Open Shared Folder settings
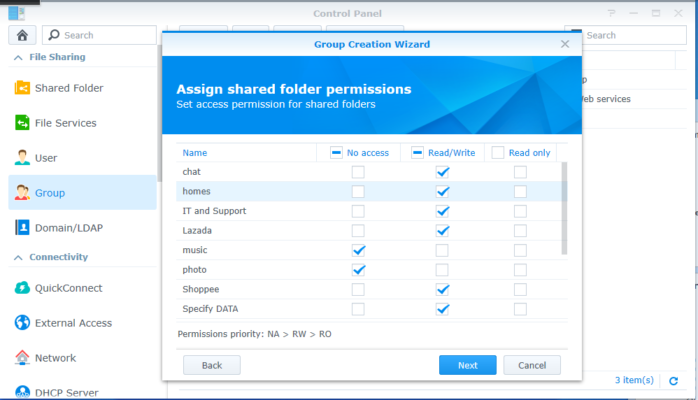698x400 pixels. (82, 88)
